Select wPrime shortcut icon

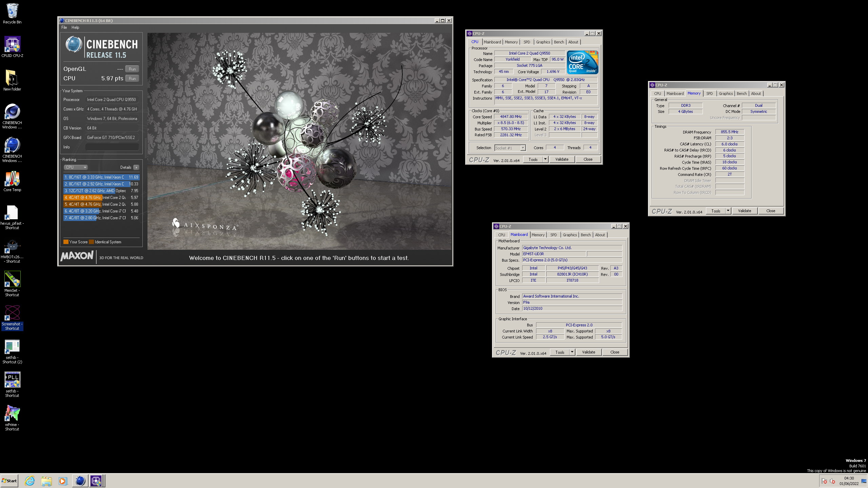(x=12, y=418)
